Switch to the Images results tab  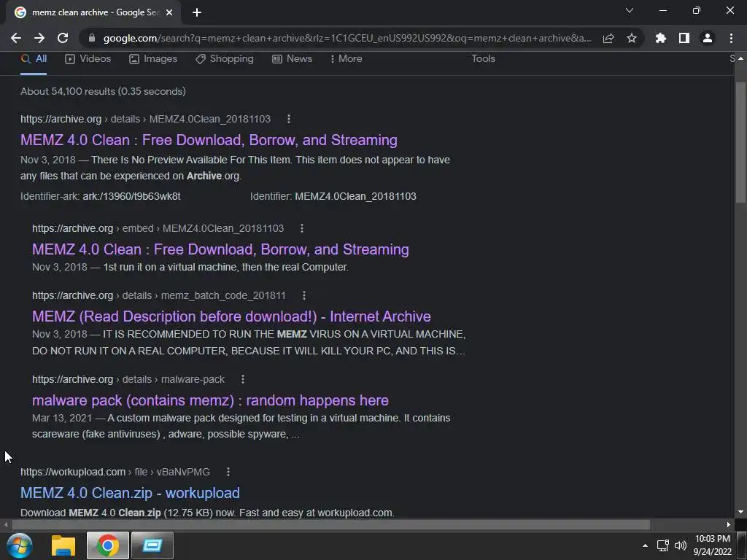click(153, 58)
